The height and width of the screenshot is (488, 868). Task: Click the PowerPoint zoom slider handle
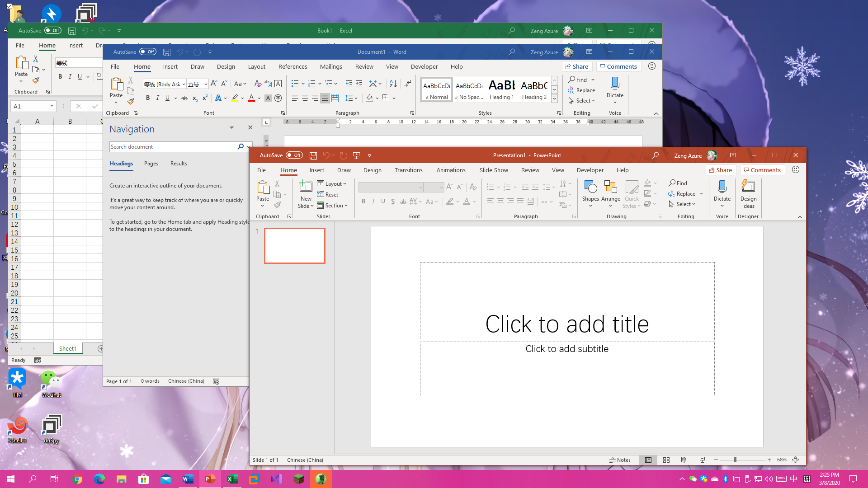tap(735, 460)
